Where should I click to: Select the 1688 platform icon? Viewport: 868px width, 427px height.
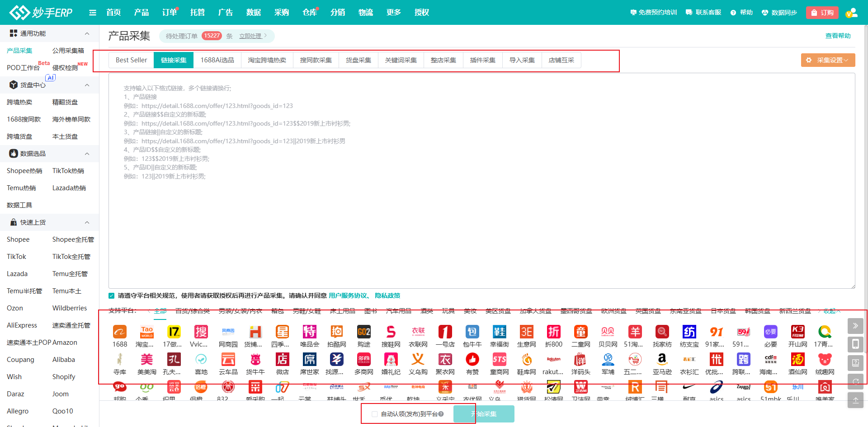[120, 332]
